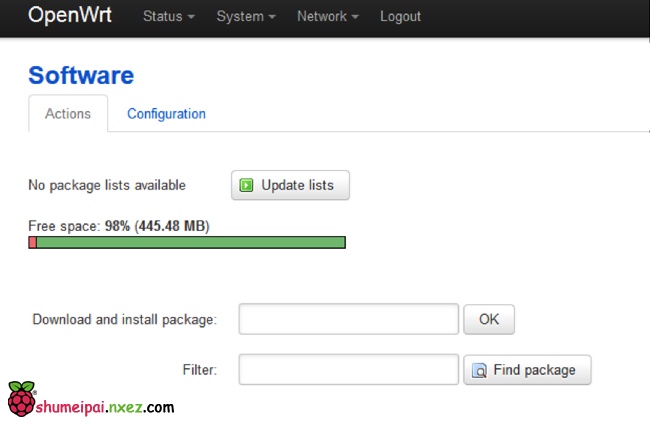Click the 'Download and install package:' label

tap(125, 320)
